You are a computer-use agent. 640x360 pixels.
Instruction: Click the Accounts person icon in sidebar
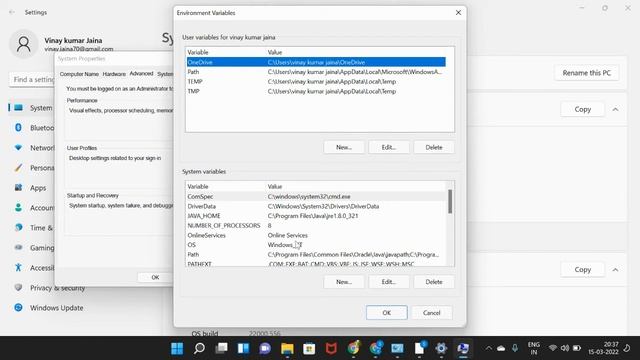pos(18,208)
